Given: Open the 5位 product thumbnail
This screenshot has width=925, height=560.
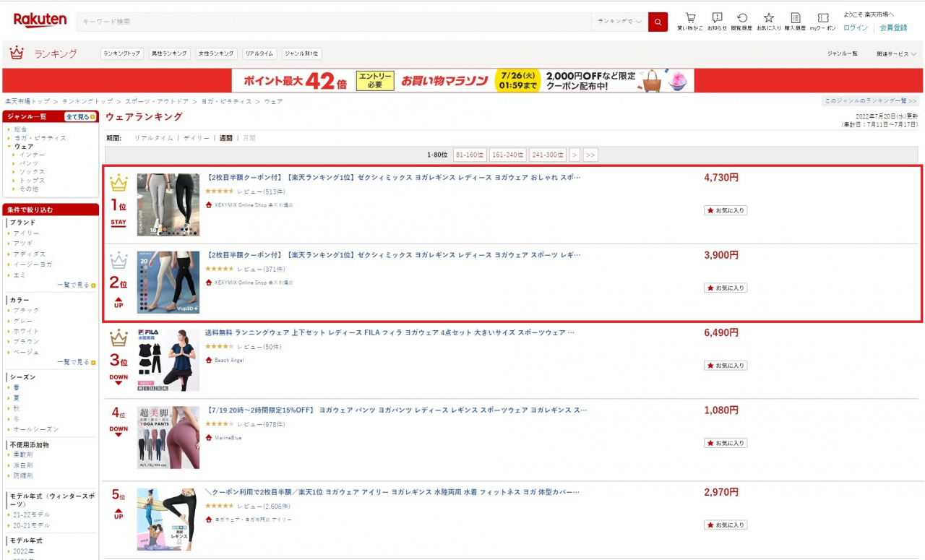Looking at the screenshot, I should [x=168, y=520].
